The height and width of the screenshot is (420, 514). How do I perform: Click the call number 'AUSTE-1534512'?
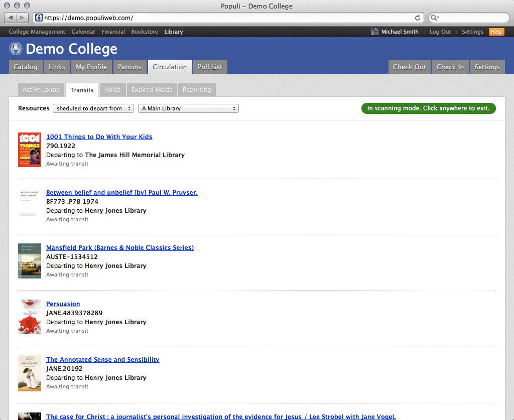(x=72, y=256)
